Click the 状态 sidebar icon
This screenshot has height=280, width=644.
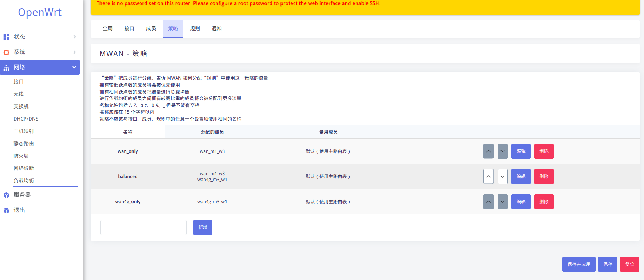[6, 37]
